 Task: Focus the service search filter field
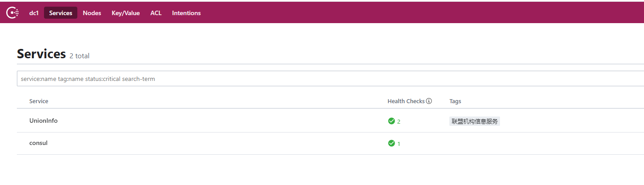330,79
